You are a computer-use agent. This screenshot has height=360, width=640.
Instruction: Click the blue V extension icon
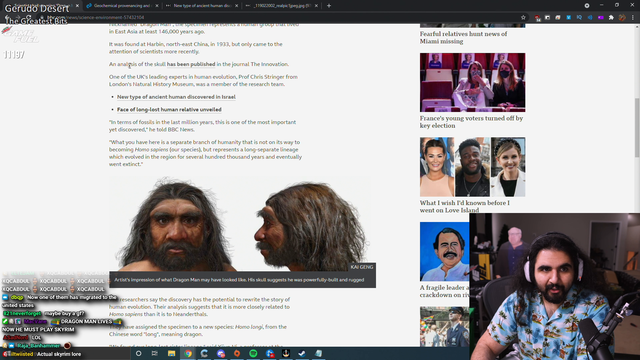pos(569,18)
